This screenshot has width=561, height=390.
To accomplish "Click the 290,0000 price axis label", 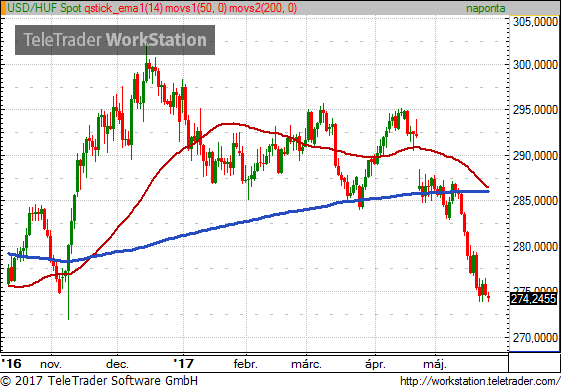I will pos(535,156).
